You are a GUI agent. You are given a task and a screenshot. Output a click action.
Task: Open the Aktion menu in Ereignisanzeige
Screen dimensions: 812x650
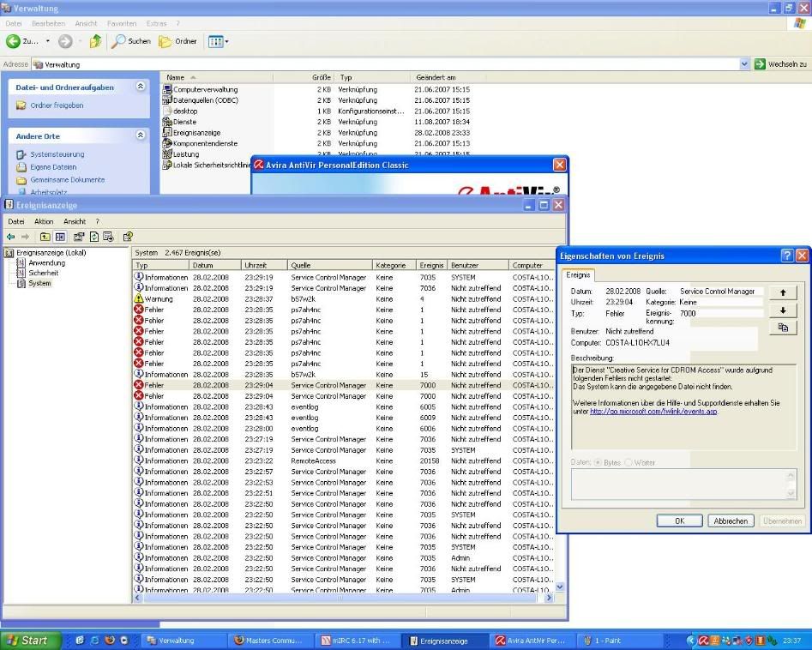pos(44,221)
